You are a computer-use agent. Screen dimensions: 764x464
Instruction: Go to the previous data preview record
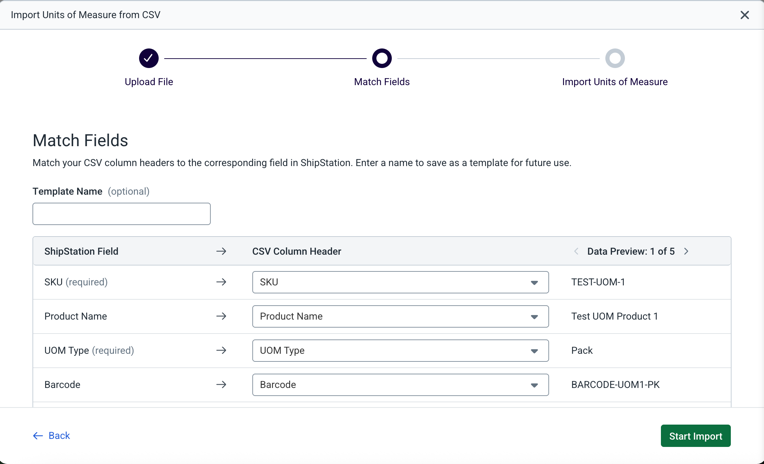(576, 251)
